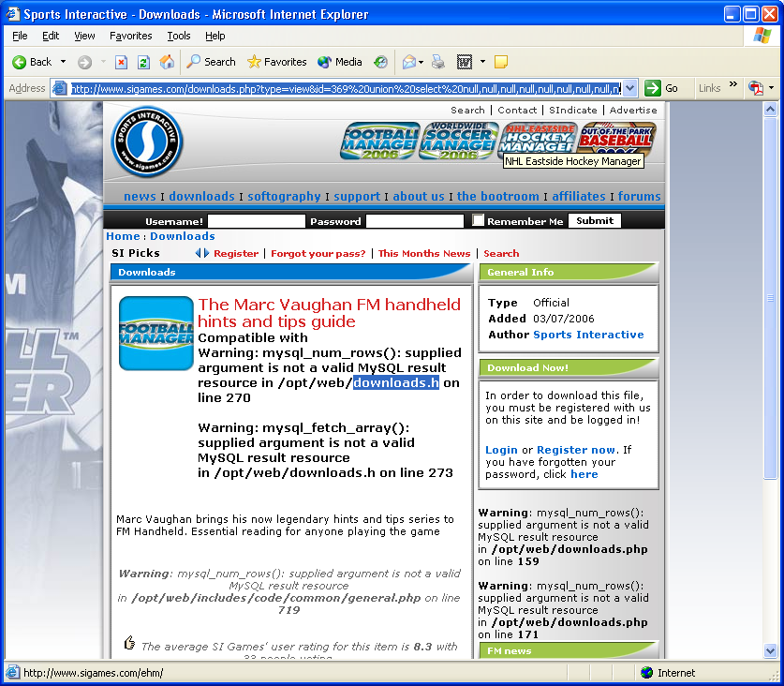Image resolution: width=784 pixels, height=686 pixels.
Task: Click the Forgot your pass? link
Action: pyautogui.click(x=318, y=254)
